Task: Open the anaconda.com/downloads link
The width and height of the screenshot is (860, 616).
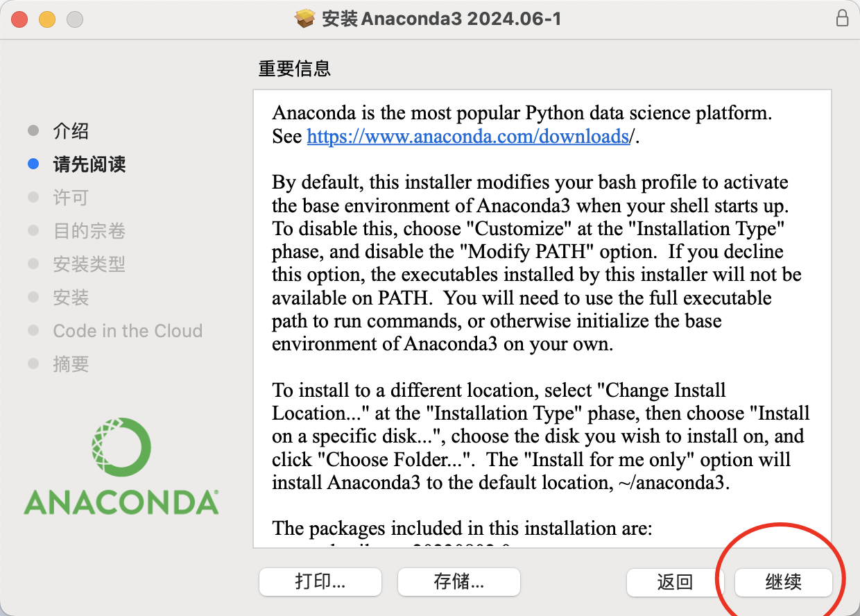Action: (x=468, y=136)
